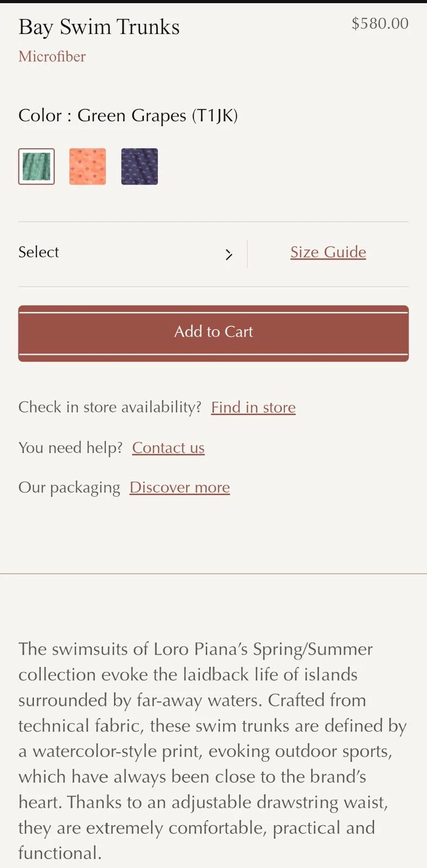This screenshot has height=868, width=427.
Task: Pick the navy blue patterned swatch
Action: pos(139,166)
